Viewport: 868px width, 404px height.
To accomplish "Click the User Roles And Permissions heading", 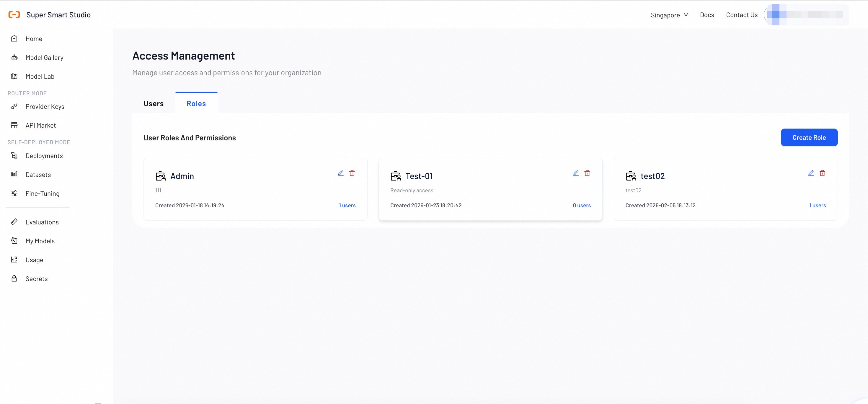I will [x=190, y=138].
